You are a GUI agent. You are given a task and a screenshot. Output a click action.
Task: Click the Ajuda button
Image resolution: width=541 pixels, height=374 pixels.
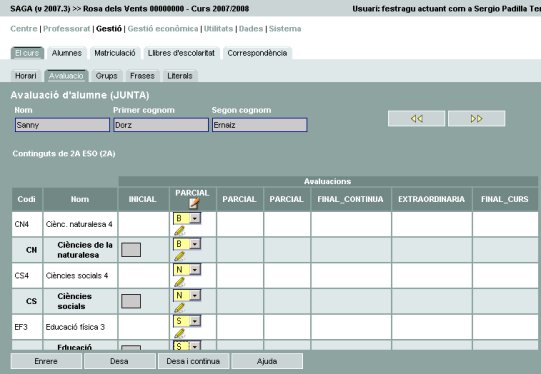tap(267, 361)
